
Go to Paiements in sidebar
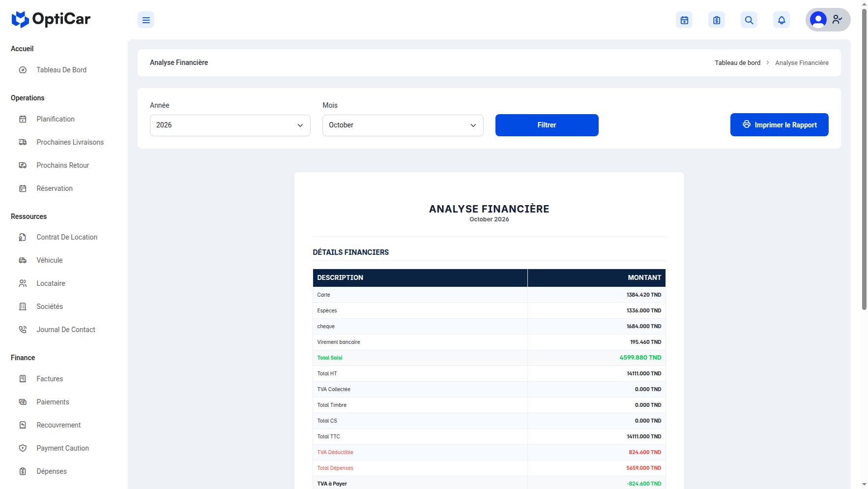click(x=53, y=402)
